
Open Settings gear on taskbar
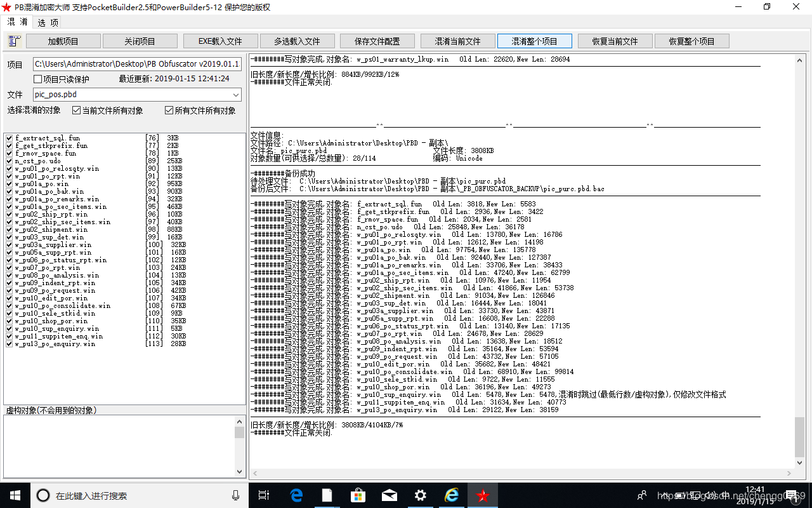click(x=421, y=495)
